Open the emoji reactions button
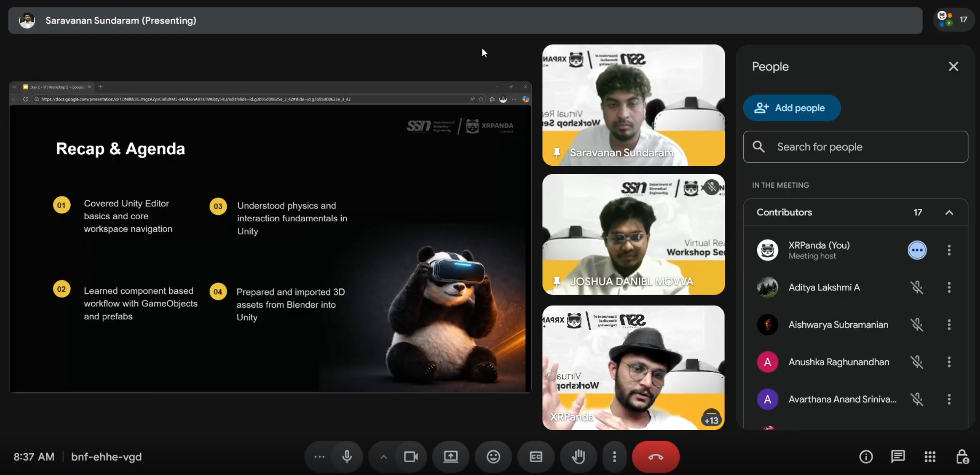This screenshot has width=980, height=475. click(493, 457)
